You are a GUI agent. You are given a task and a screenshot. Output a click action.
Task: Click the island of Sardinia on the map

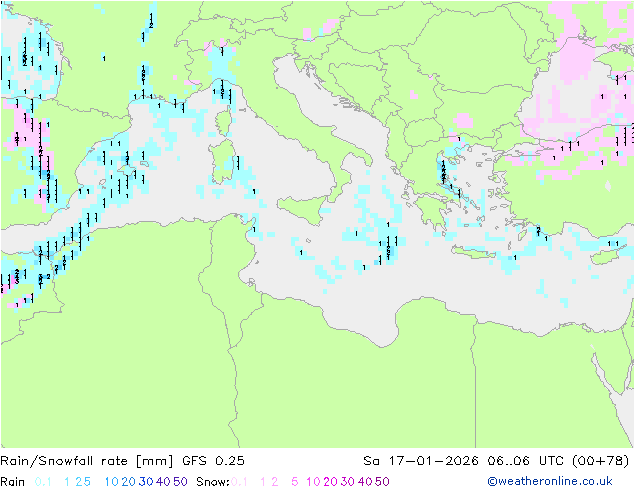click(x=222, y=162)
